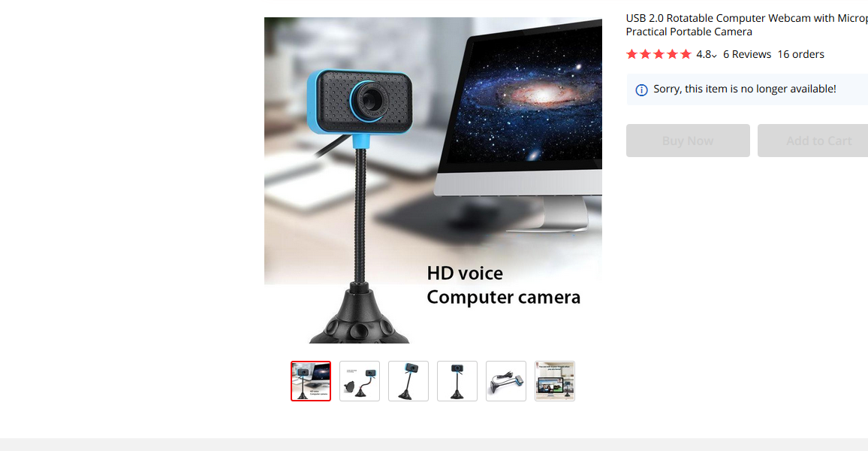Click the fifth red rating star

(686, 54)
